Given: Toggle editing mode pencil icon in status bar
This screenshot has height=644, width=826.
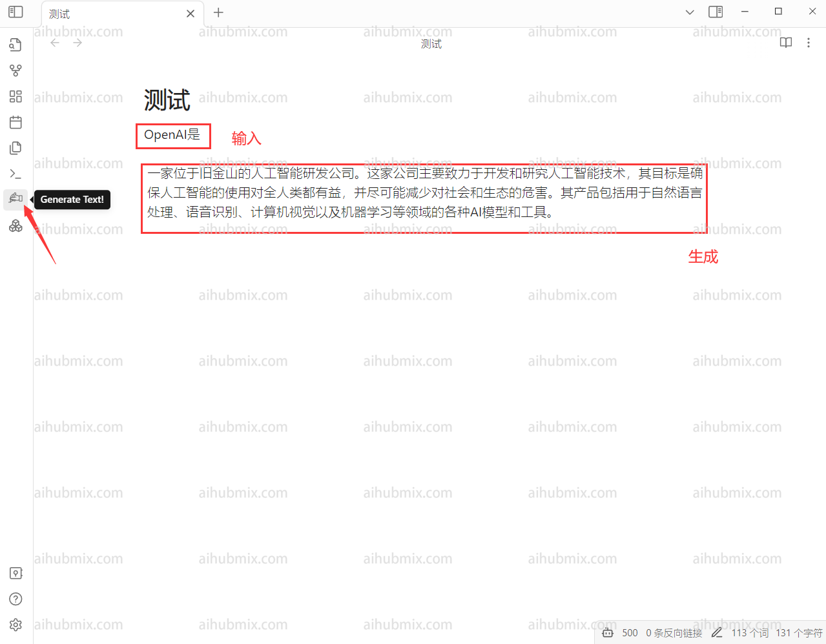Looking at the screenshot, I should [717, 633].
